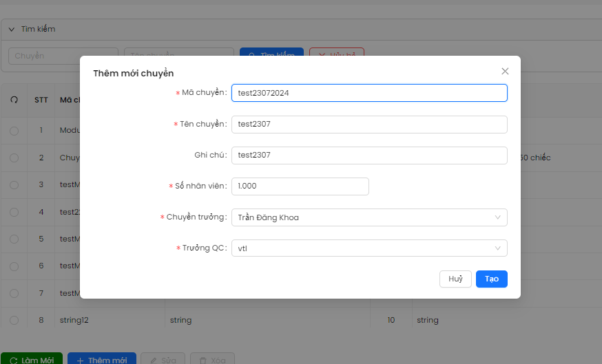
Task: Open the Trưởng QC dropdown
Action: 369,248
